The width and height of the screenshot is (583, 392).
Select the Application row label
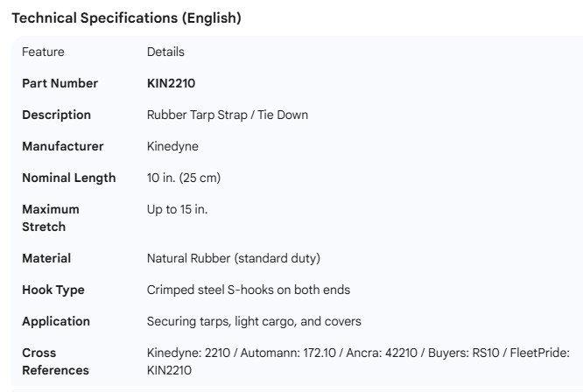tap(56, 321)
